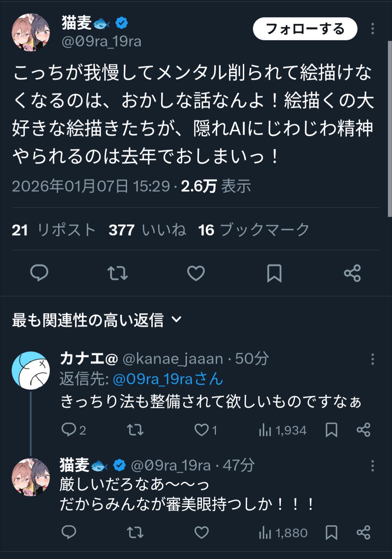
Task: Reply to カナエ@'s comment
Action: (69, 430)
